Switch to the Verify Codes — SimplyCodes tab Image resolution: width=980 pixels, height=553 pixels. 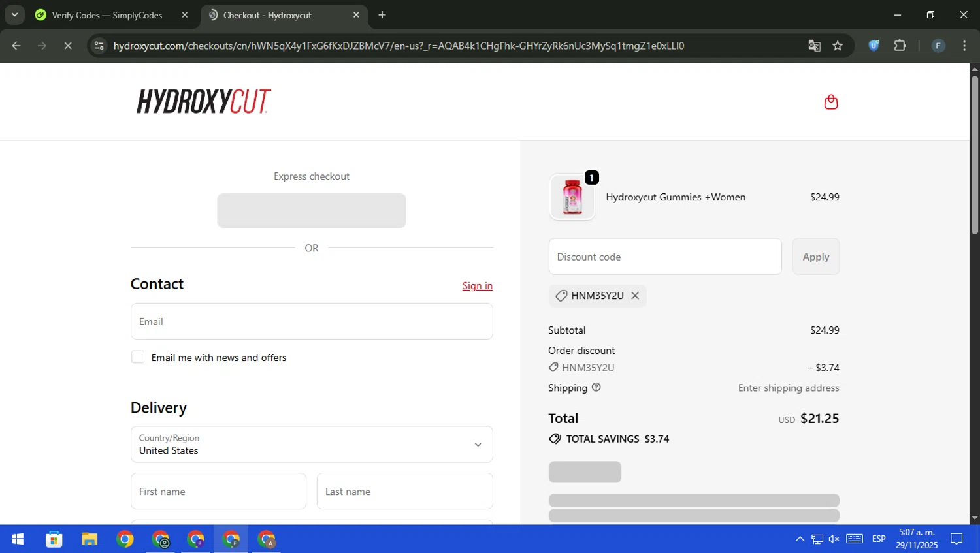tap(106, 15)
